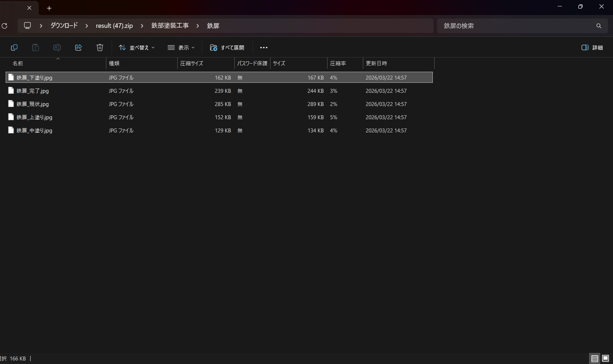
Task: Expand the chevron after result (47).zip
Action: click(x=142, y=26)
